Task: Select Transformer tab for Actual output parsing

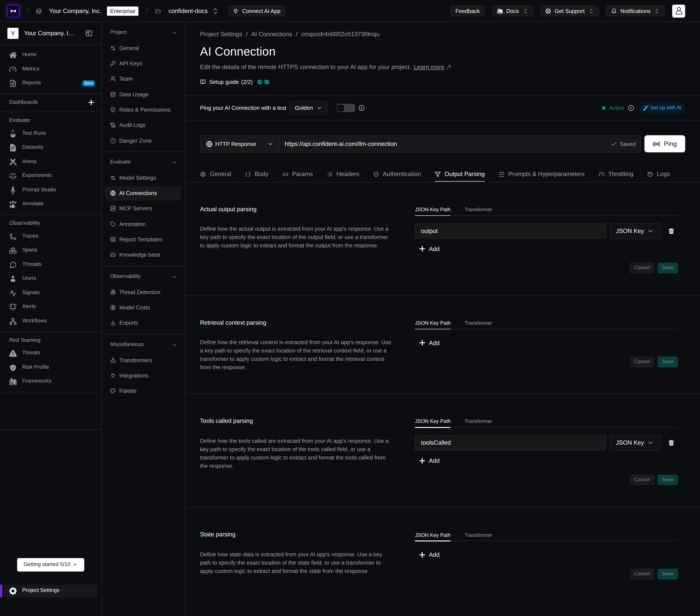Action: 478,210
